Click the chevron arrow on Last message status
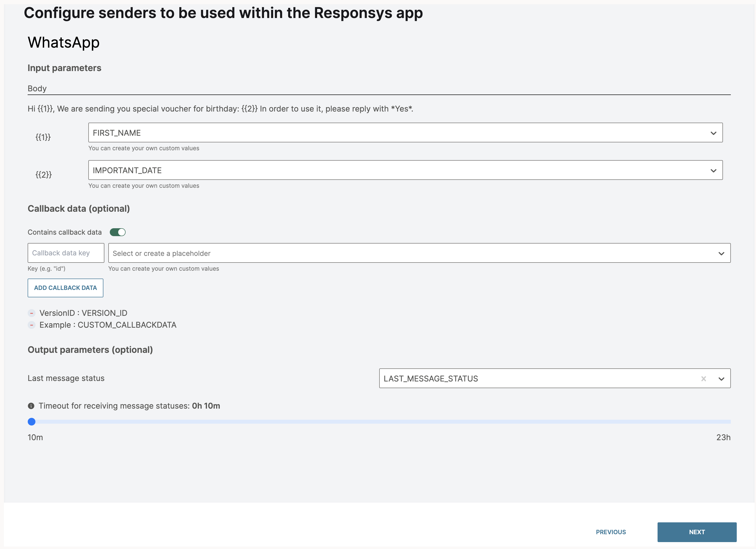Screen dimensions: 756x549 [x=721, y=379]
